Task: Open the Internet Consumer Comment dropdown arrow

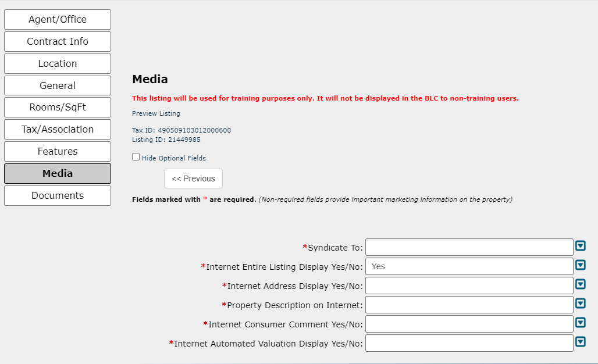Action: pyautogui.click(x=581, y=323)
